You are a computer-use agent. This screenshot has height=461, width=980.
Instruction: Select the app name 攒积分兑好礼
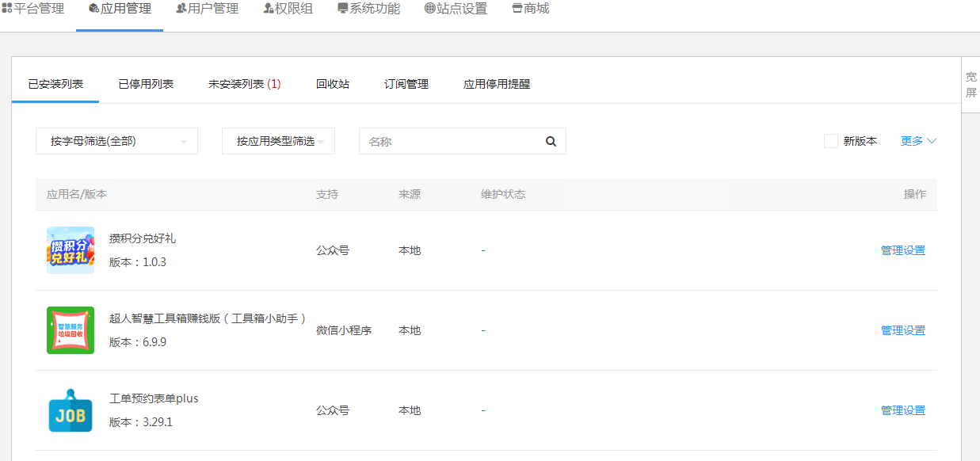pyautogui.click(x=143, y=238)
